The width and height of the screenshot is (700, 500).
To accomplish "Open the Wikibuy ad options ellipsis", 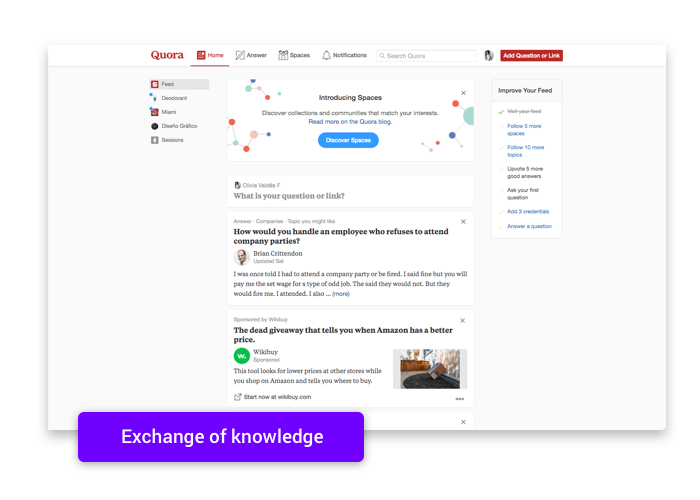I will (x=459, y=399).
